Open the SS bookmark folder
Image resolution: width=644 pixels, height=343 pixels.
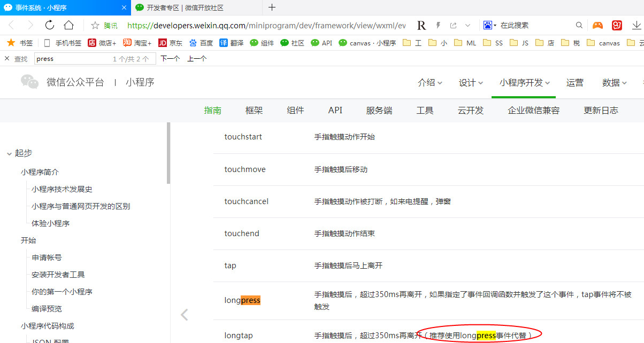click(493, 43)
